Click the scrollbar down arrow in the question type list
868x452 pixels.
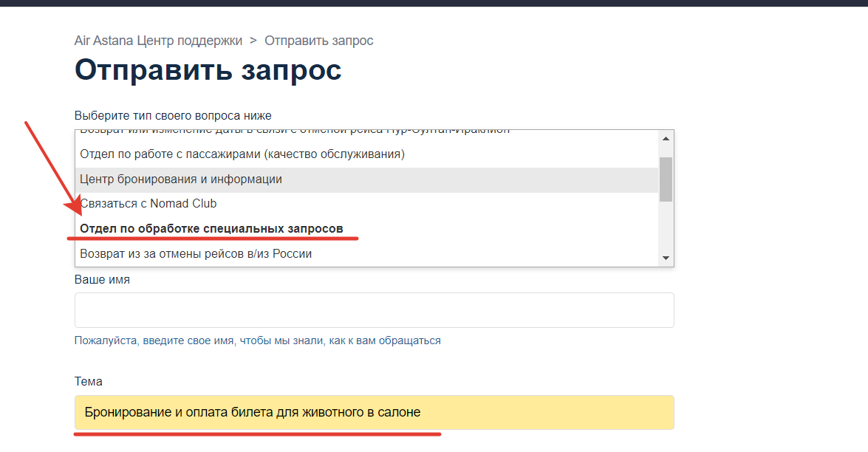pyautogui.click(x=664, y=258)
